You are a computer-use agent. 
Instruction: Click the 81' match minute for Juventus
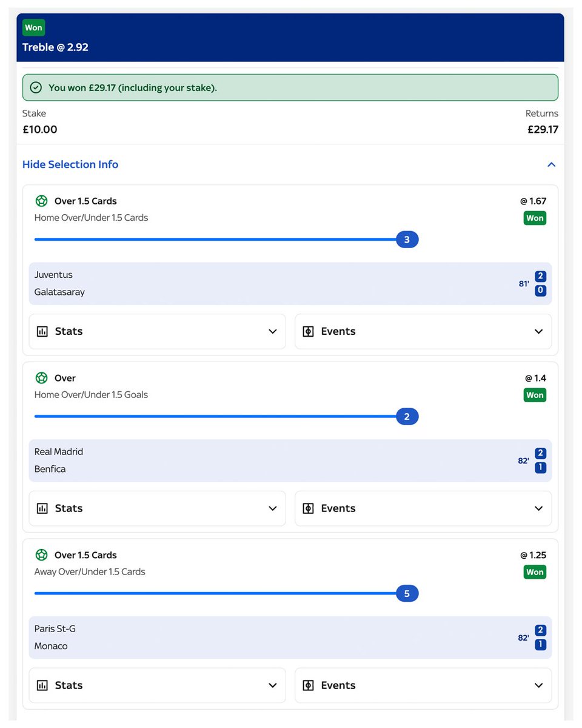click(524, 283)
